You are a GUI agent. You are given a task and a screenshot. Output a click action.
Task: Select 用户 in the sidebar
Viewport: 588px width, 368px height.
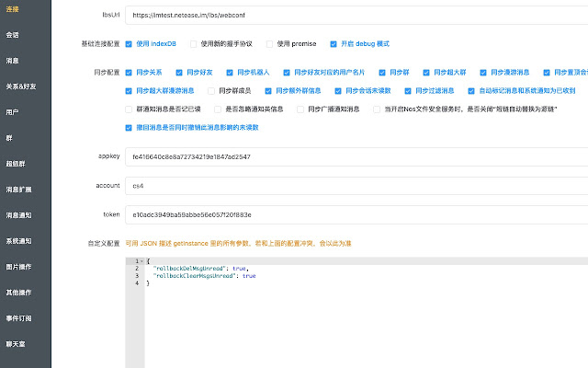12,112
